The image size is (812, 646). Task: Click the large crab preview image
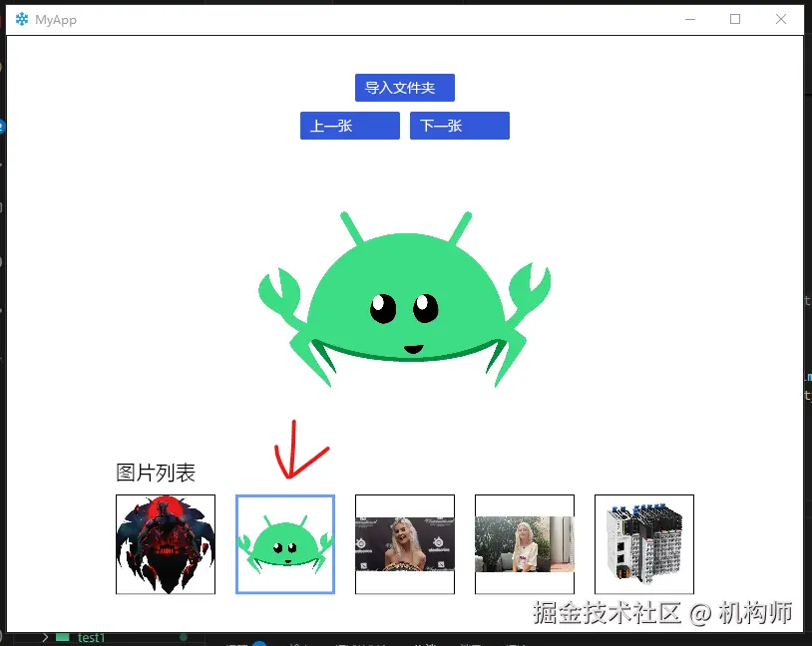pos(404,299)
